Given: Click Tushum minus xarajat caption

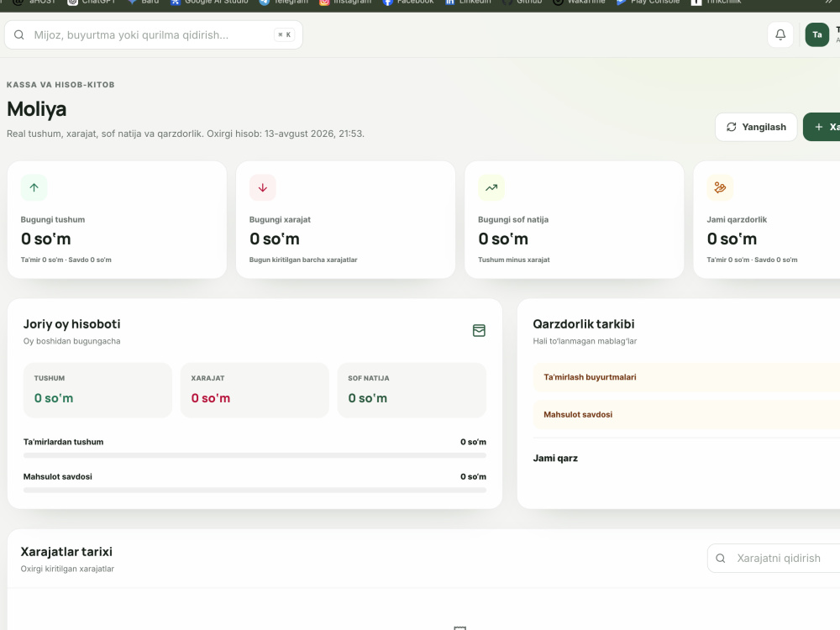Looking at the screenshot, I should point(514,260).
